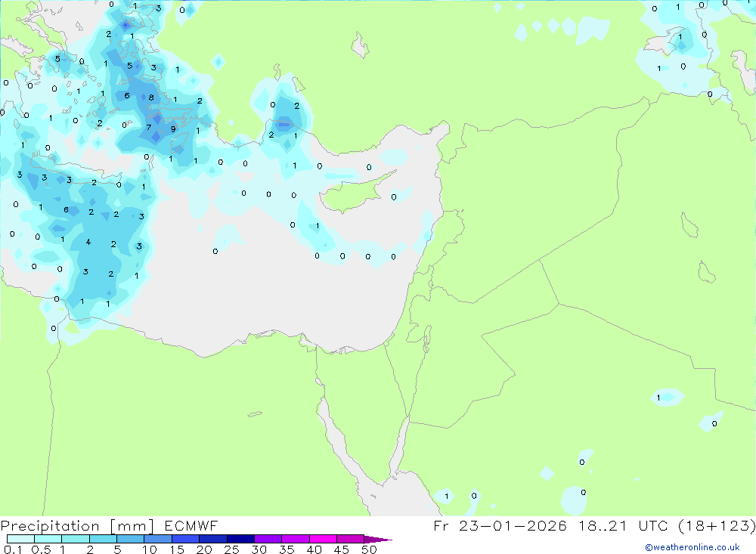756x554 pixels.
Task: Click the purple 30–35 mm legend swatch
Action: coord(268,539)
